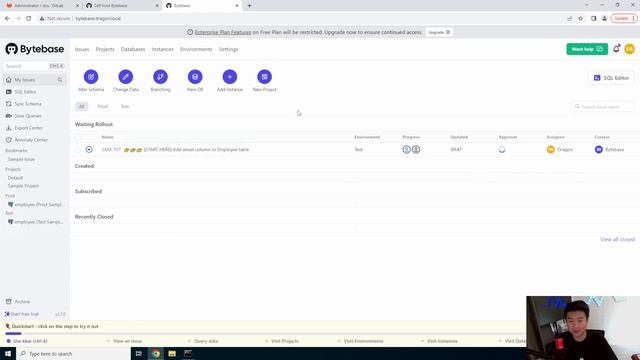Open the employee Prod Sample database
The height and width of the screenshot is (360, 640).
[36, 204]
